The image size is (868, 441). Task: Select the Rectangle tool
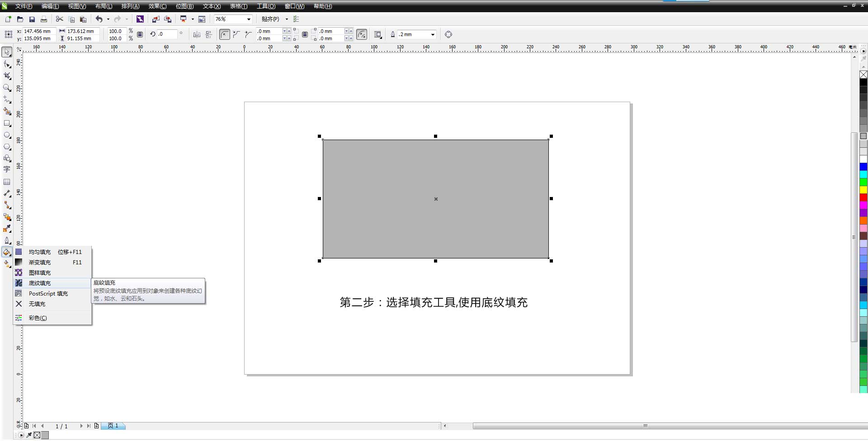coord(7,123)
